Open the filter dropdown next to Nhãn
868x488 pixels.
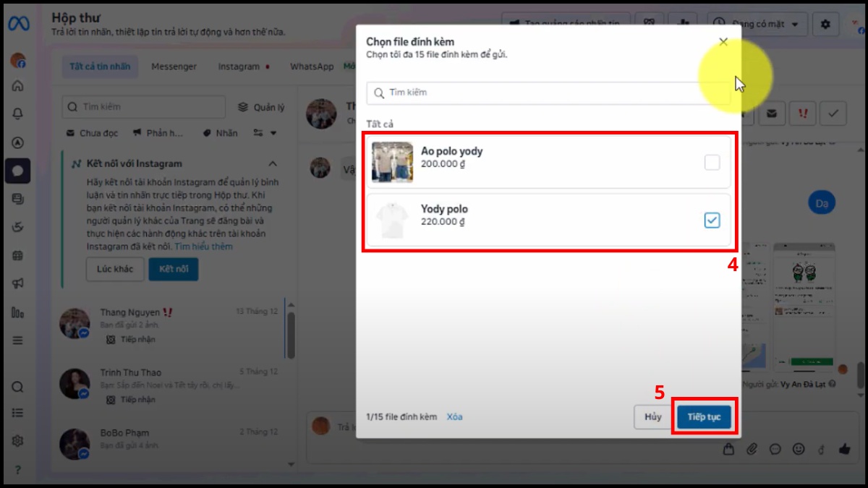pyautogui.click(x=265, y=133)
